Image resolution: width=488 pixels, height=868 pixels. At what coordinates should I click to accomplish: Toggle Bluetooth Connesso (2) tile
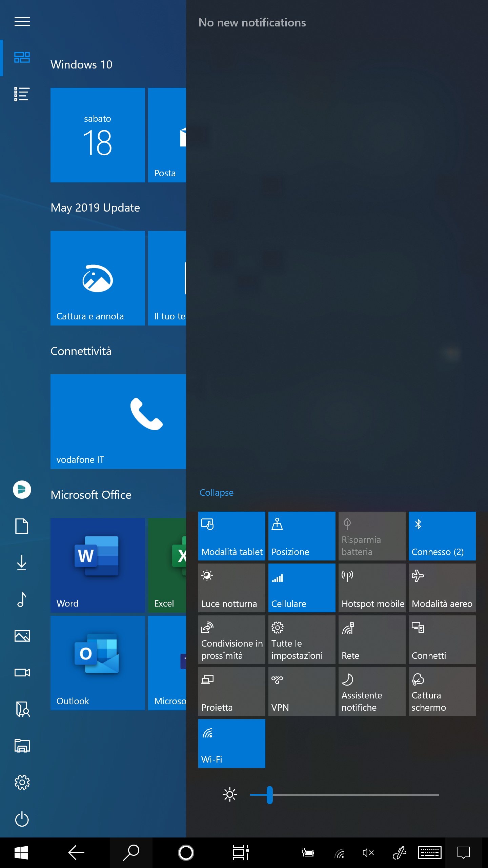[442, 536]
